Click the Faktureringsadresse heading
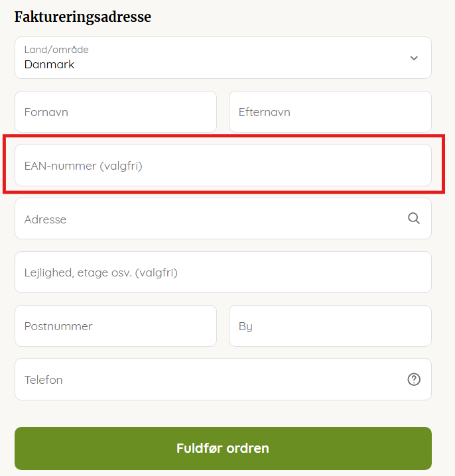The image size is (455, 476). point(83,17)
